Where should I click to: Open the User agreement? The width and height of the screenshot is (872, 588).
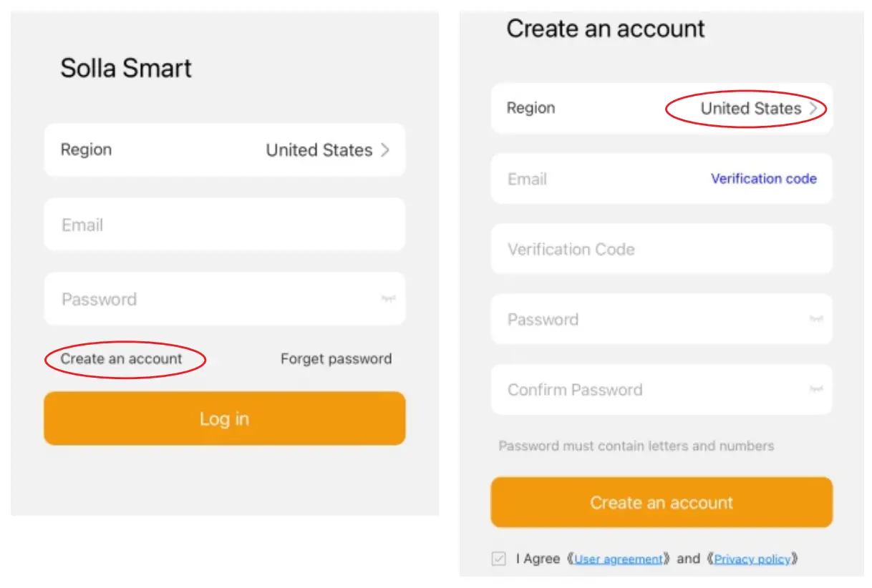(x=619, y=559)
